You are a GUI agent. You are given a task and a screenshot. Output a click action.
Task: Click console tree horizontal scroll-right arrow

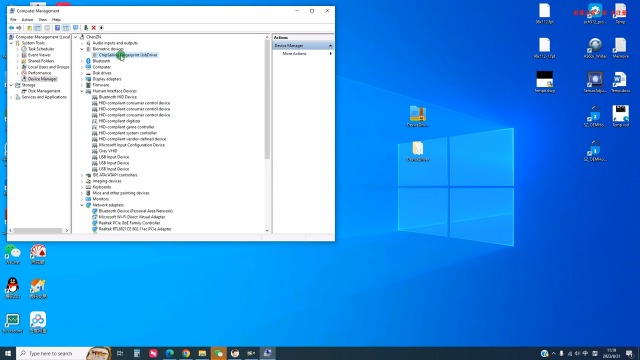[x=67, y=231]
